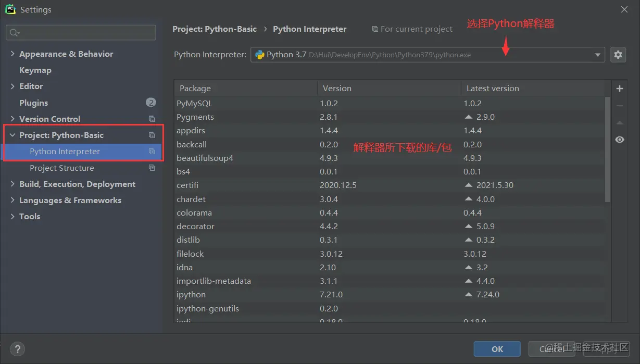The height and width of the screenshot is (364, 640).
Task: Click the Plugins update count badge
Action: [151, 103]
